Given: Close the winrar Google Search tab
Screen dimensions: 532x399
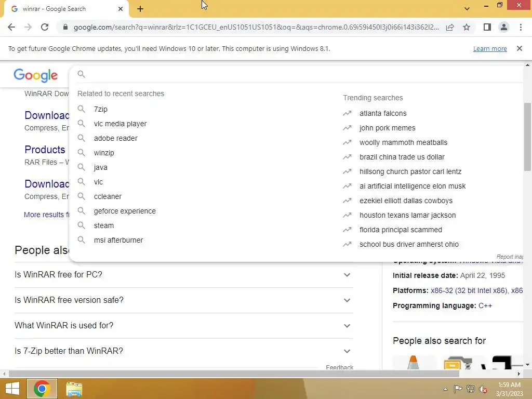Looking at the screenshot, I should tap(121, 9).
